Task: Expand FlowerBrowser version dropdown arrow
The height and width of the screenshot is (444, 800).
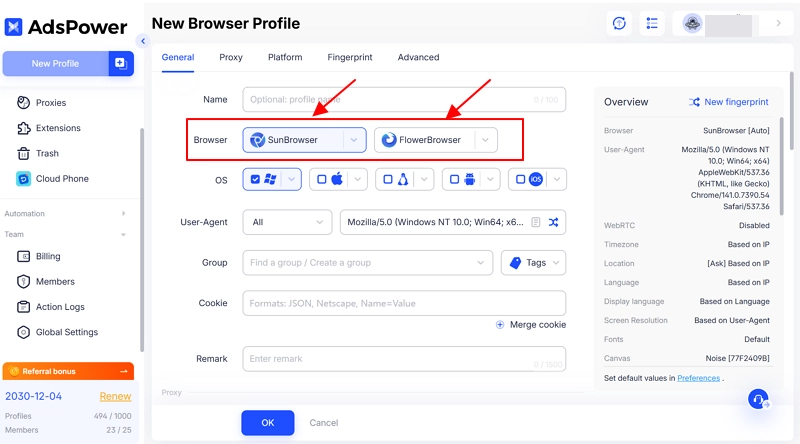Action: (x=485, y=140)
